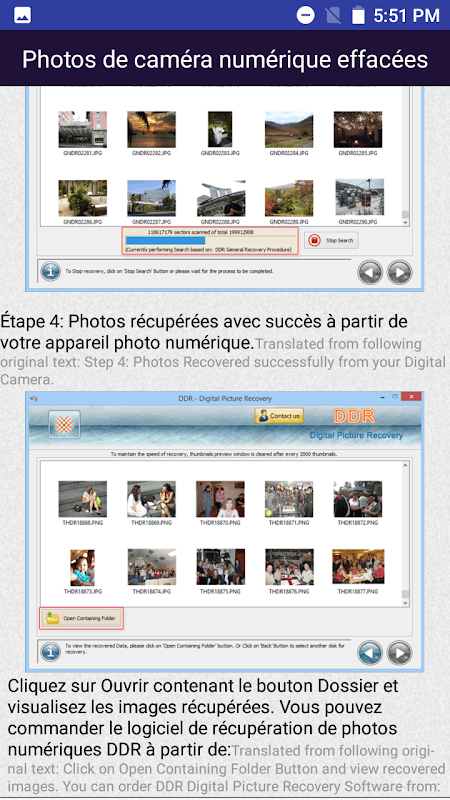Tap the no-SIM icon in status bar
Screen dimensions: 450x800
[333, 15]
